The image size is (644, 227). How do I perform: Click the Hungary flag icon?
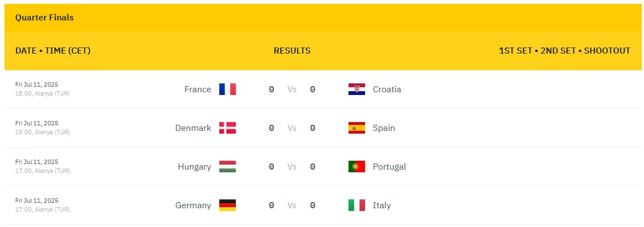(x=227, y=167)
